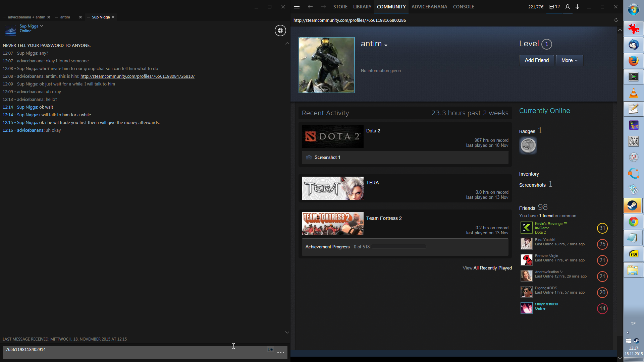The height and width of the screenshot is (362, 644).
Task: Open chat settings gear icon
Action: coord(280,31)
